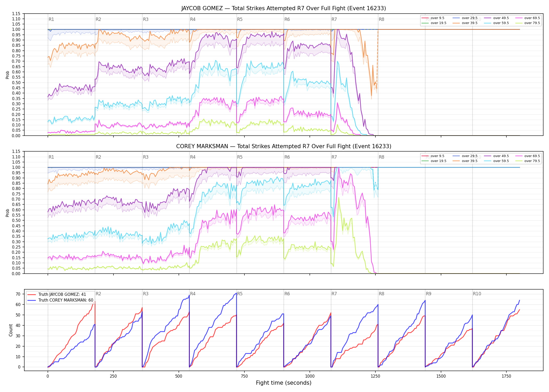Image resolution: width=549 pixels, height=392 pixels.
Task: Click the R8 round marker in the Marksman chart
Action: click(x=381, y=157)
